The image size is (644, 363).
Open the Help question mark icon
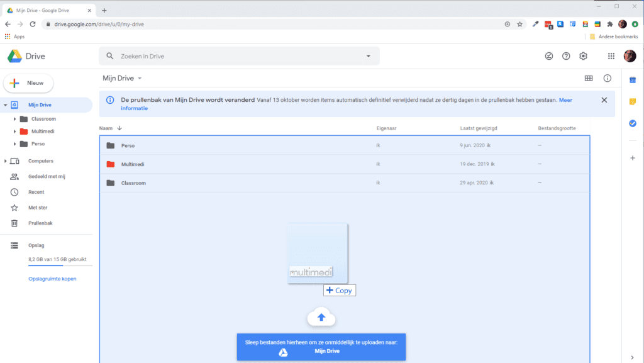click(x=566, y=56)
